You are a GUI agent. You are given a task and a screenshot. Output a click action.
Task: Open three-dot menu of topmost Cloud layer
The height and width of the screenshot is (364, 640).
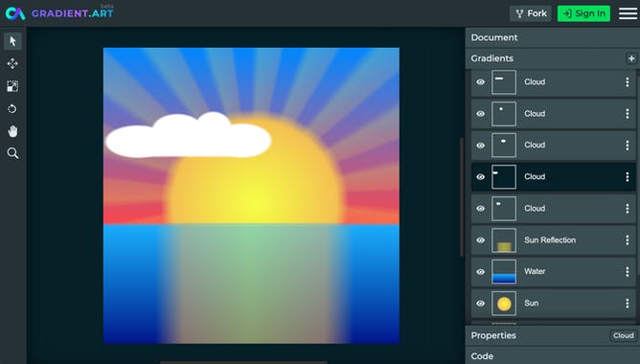click(x=628, y=82)
